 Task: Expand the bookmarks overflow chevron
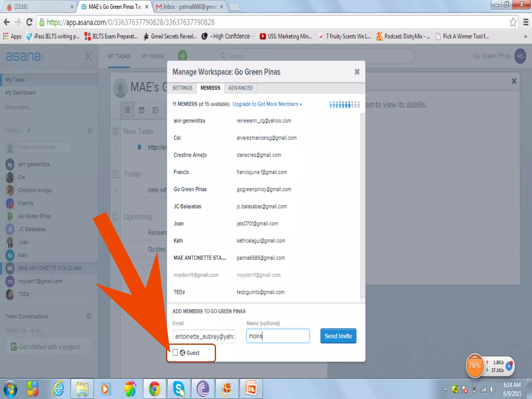coord(526,36)
